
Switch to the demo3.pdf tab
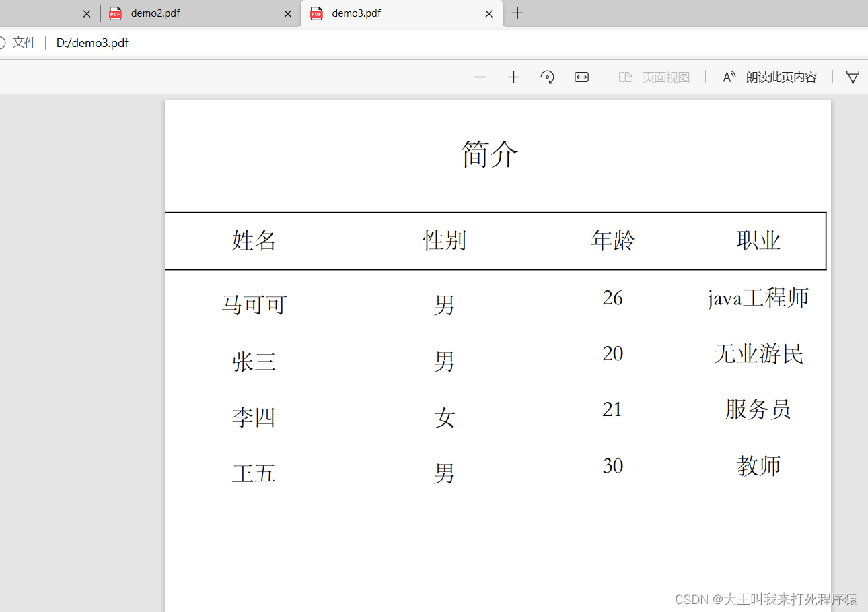[402, 13]
